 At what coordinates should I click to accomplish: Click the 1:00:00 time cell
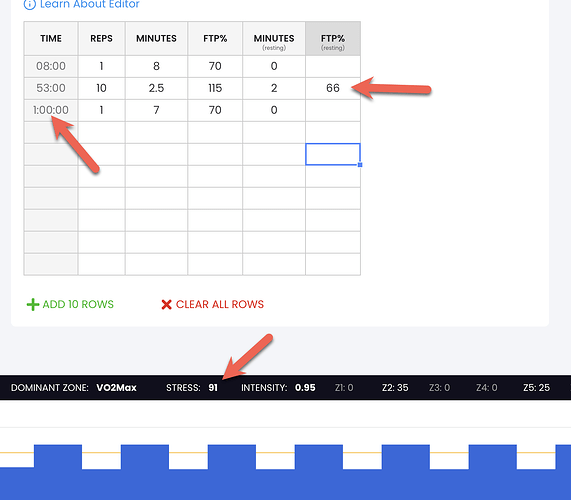51,110
